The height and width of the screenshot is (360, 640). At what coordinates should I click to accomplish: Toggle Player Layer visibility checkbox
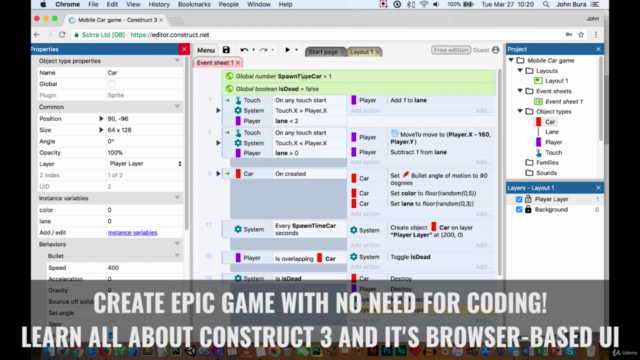pos(519,199)
